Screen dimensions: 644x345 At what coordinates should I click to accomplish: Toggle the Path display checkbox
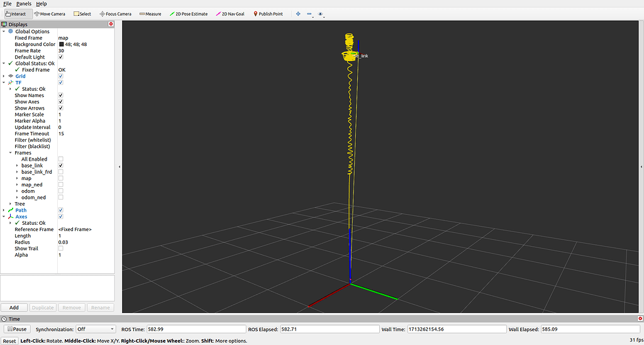[x=61, y=210]
